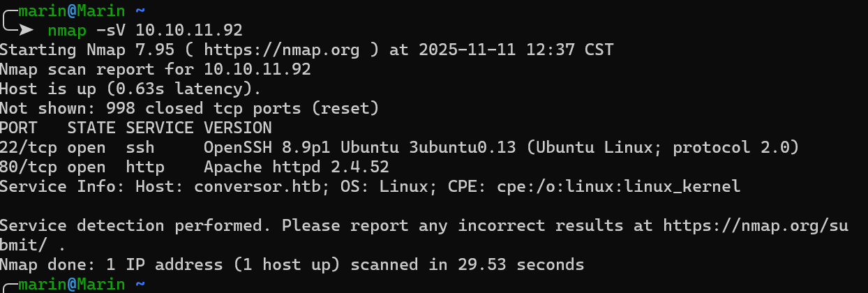Viewport: 868px width, 293px height.
Task: Click the cpe:/o:linux:linux_kernel string
Action: [x=618, y=186]
